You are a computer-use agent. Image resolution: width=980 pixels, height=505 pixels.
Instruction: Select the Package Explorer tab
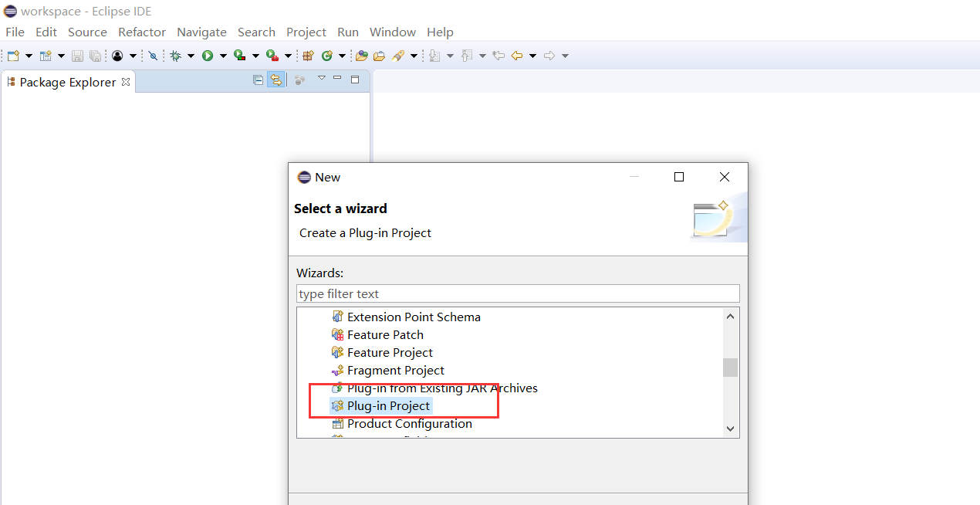point(68,82)
